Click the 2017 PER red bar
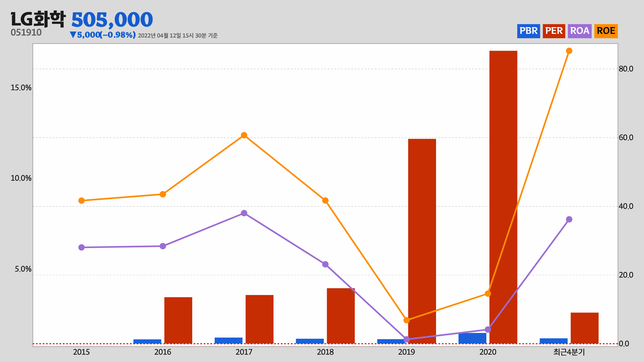644x362 pixels. tap(260, 319)
